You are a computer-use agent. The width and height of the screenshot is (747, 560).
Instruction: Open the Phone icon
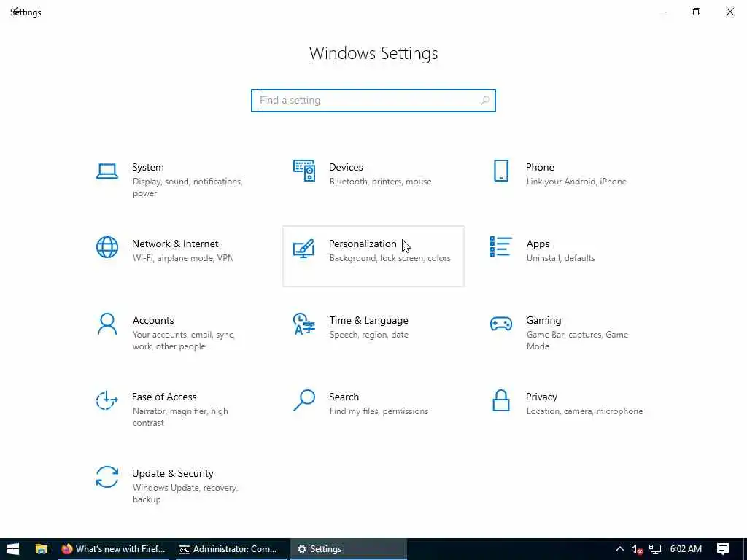(x=500, y=171)
